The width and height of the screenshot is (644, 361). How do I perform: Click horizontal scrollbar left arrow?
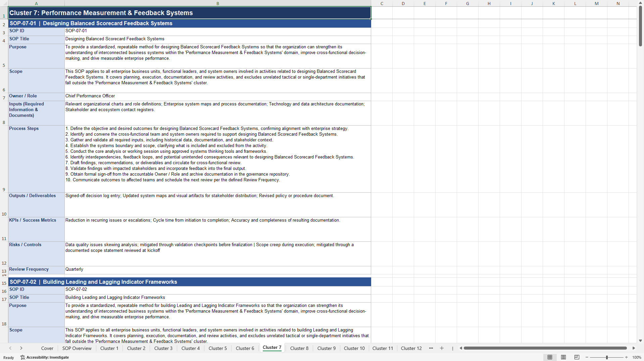point(461,348)
